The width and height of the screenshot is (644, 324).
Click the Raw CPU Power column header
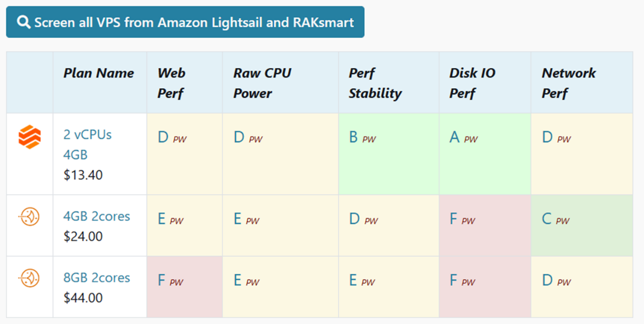coord(262,83)
